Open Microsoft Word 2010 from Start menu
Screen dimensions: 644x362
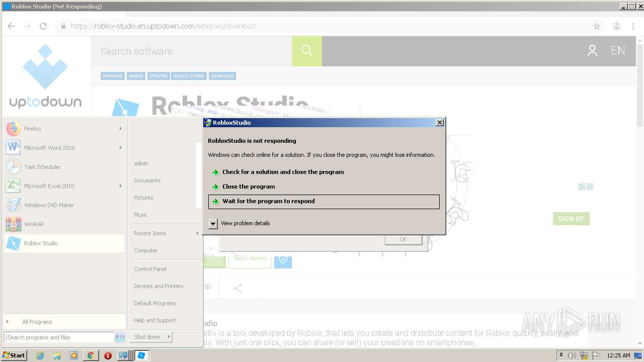coord(64,148)
